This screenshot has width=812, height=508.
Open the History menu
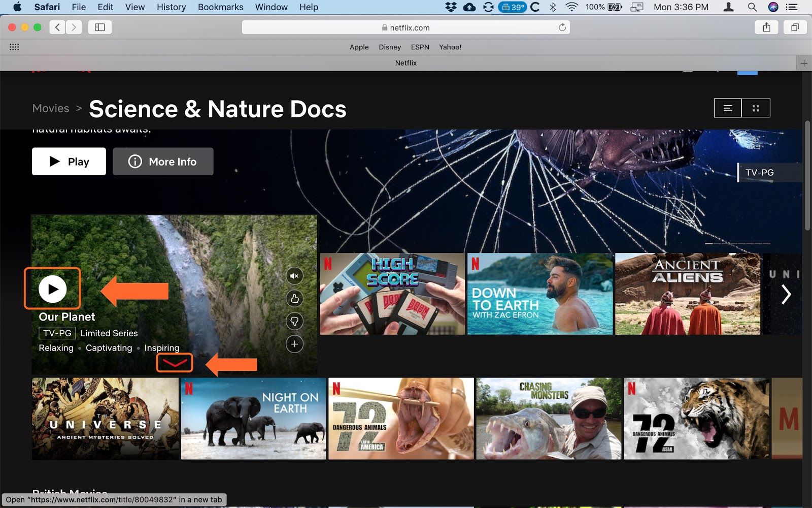172,7
